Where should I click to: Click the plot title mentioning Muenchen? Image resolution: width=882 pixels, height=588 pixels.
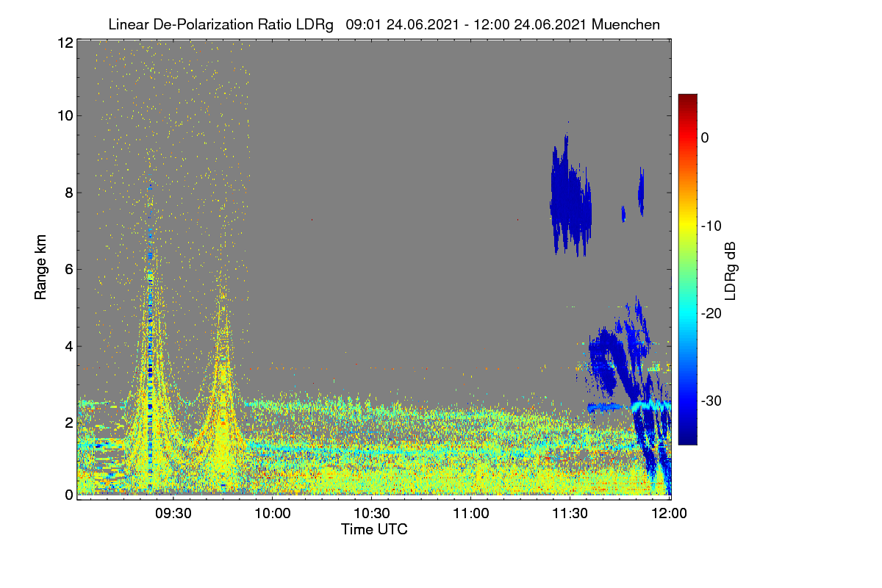coord(384,24)
